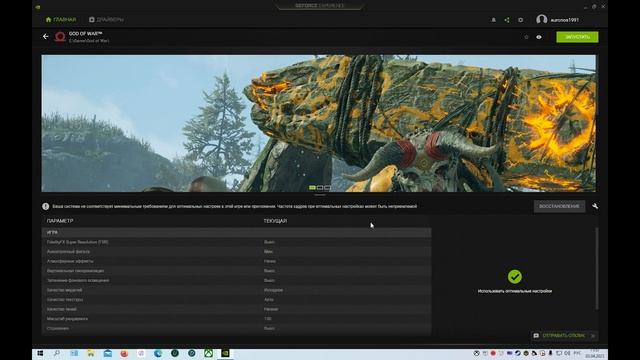Open Microsoft Edge on the taskbar
The image size is (640, 360).
[158, 353]
